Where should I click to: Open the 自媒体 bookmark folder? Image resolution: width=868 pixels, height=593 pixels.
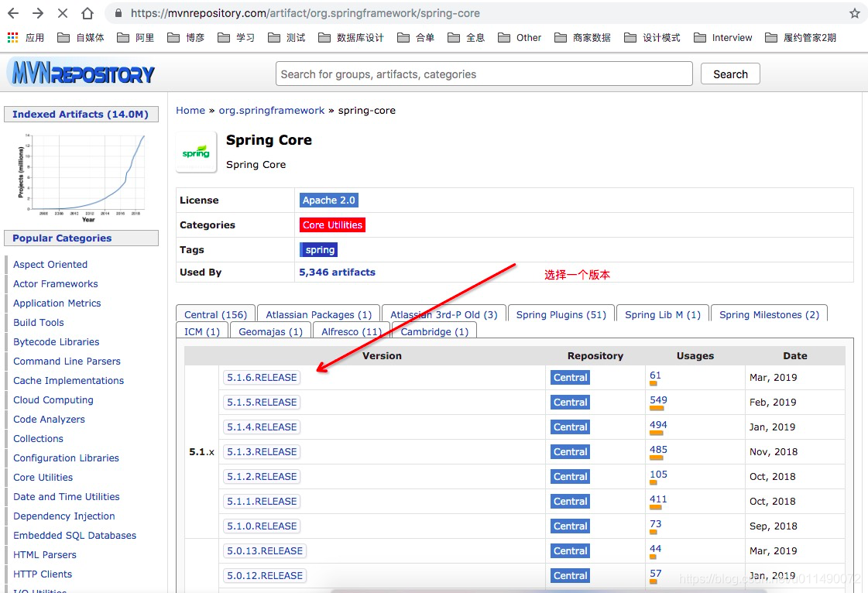click(x=81, y=38)
